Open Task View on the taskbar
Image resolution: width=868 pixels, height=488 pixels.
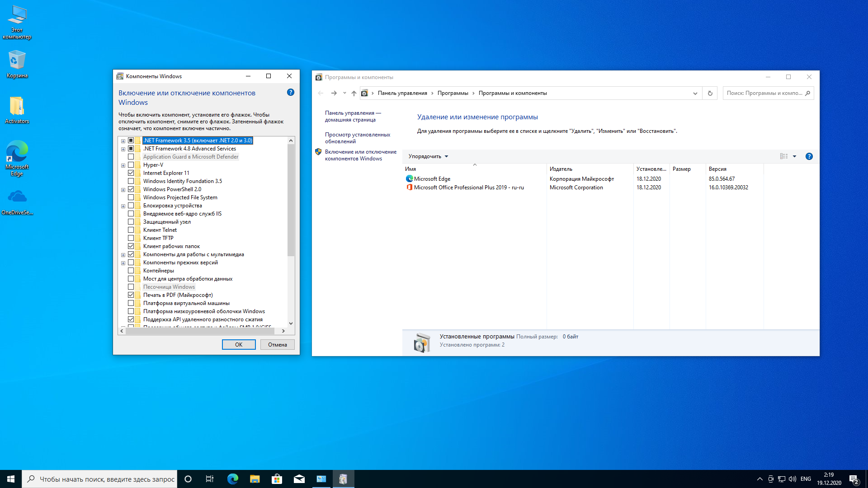click(x=210, y=479)
